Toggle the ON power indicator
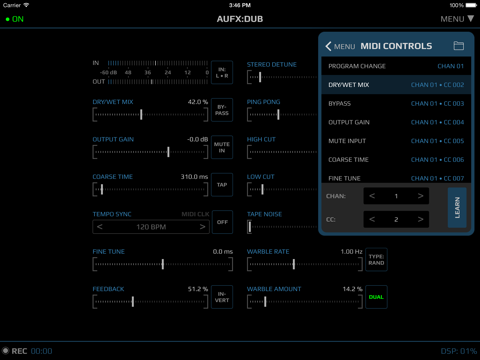 click(x=15, y=19)
